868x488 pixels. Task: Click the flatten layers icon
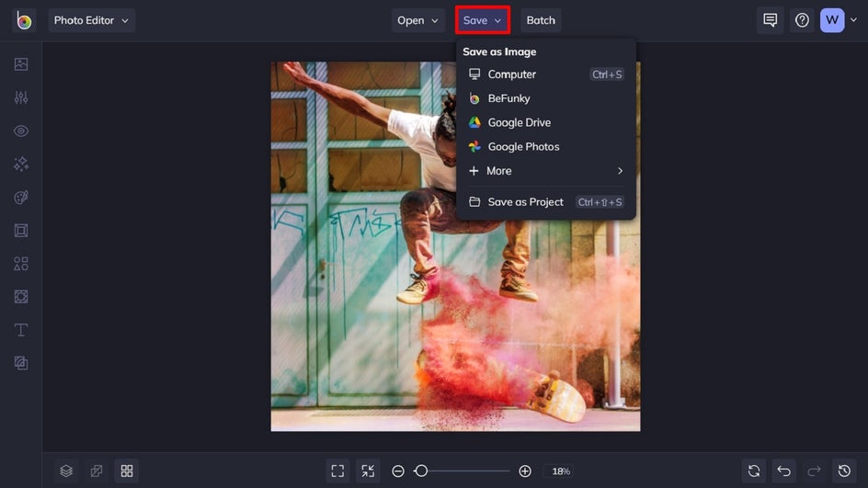coord(97,471)
